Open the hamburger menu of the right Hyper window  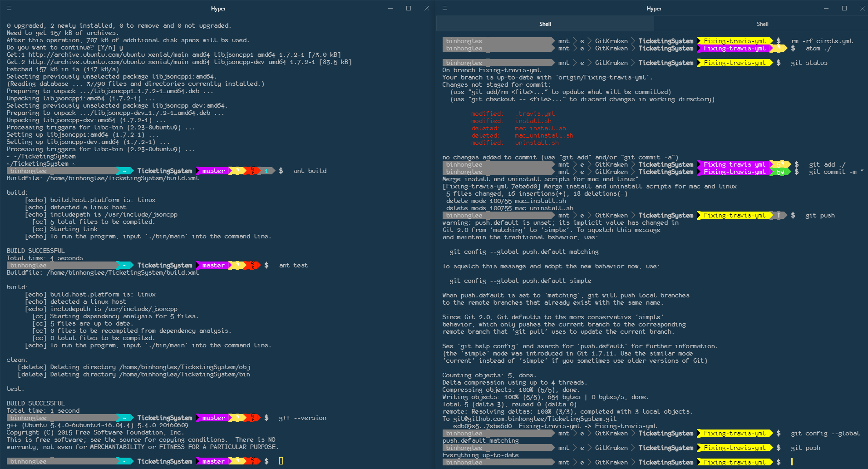point(445,8)
